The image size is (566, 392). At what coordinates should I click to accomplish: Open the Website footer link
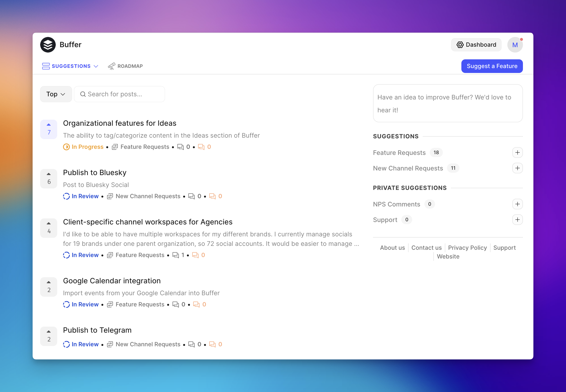[448, 256]
